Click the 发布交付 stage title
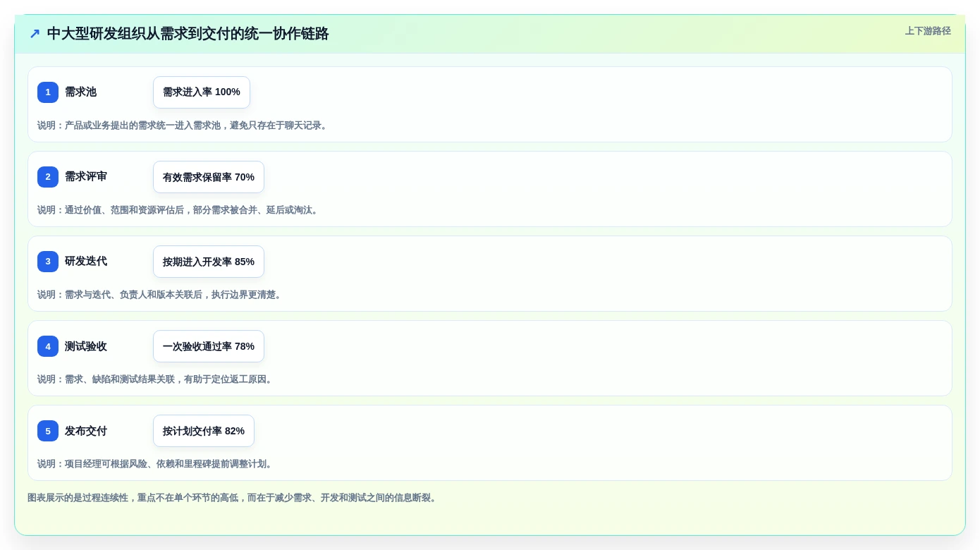Viewport: 980px width, 550px height. pos(86,431)
